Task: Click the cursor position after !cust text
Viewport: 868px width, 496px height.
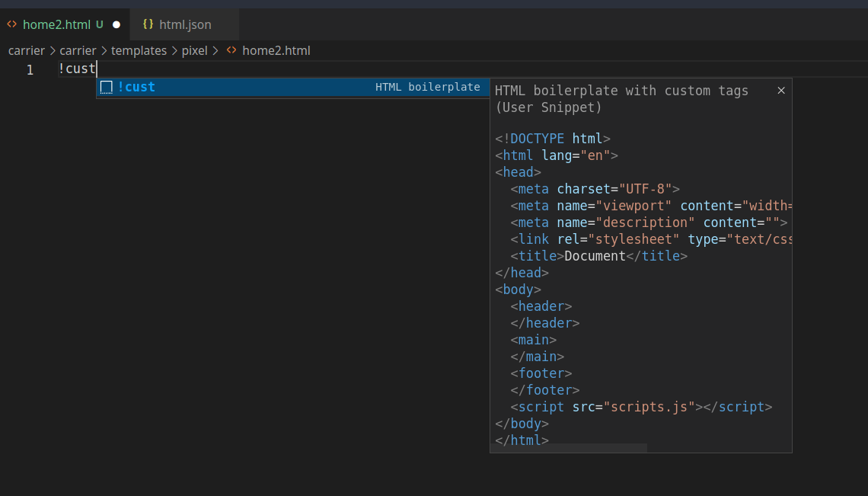Action: click(96, 69)
